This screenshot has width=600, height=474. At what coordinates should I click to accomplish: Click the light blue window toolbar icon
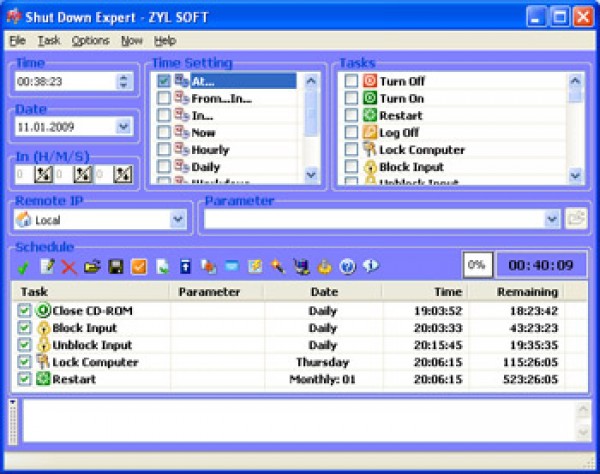pyautogui.click(x=232, y=266)
